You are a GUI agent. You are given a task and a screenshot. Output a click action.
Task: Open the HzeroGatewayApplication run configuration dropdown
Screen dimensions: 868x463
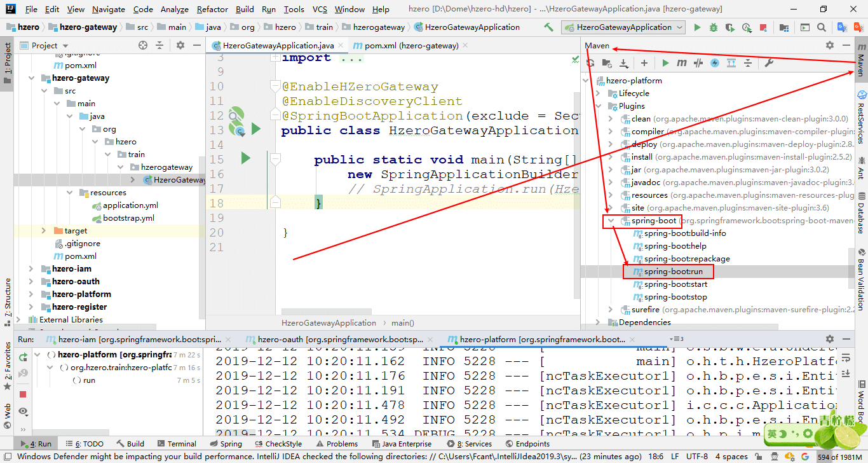(623, 27)
